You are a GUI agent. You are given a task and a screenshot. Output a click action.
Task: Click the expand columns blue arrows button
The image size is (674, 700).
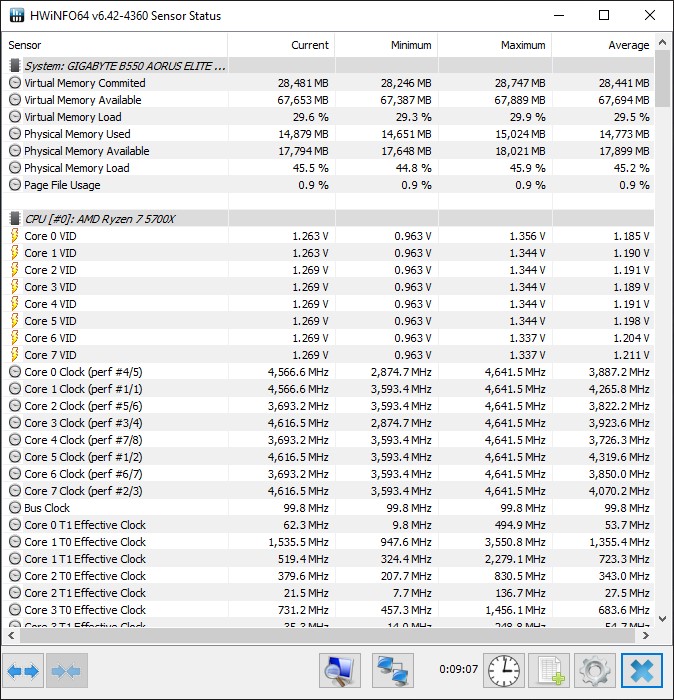(x=23, y=671)
